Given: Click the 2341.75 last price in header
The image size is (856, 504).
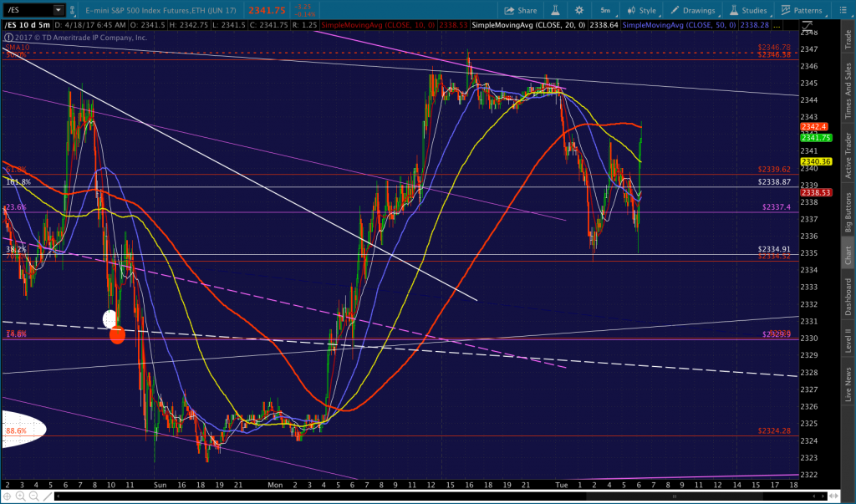Looking at the screenshot, I should coord(267,10).
